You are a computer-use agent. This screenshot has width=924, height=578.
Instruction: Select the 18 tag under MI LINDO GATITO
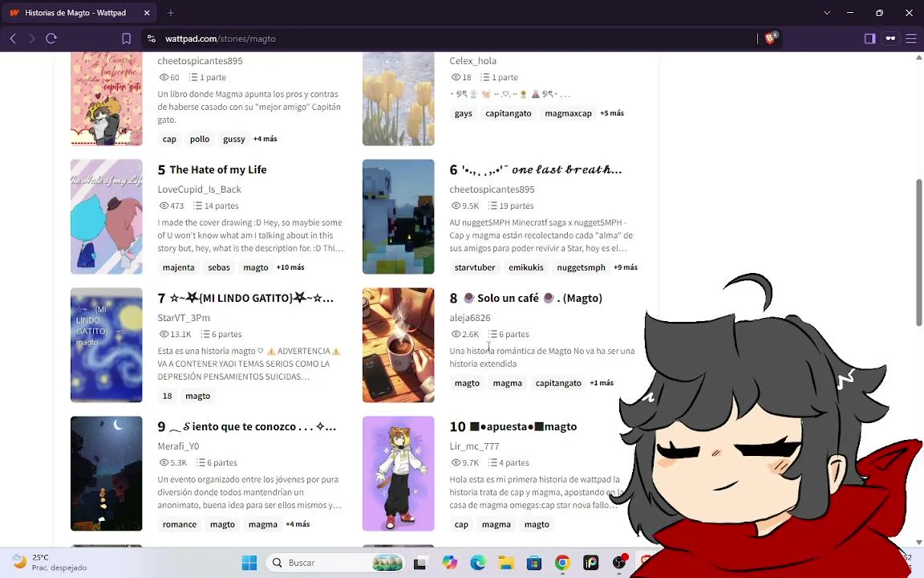(168, 396)
